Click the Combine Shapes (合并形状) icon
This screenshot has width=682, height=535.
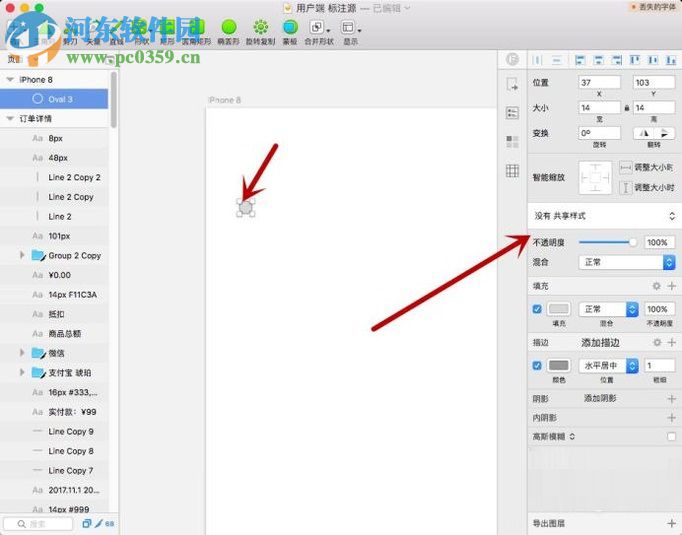click(x=316, y=27)
